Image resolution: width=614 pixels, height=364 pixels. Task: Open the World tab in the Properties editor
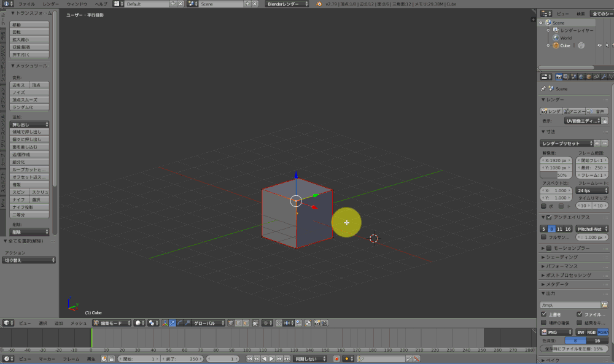point(580,76)
